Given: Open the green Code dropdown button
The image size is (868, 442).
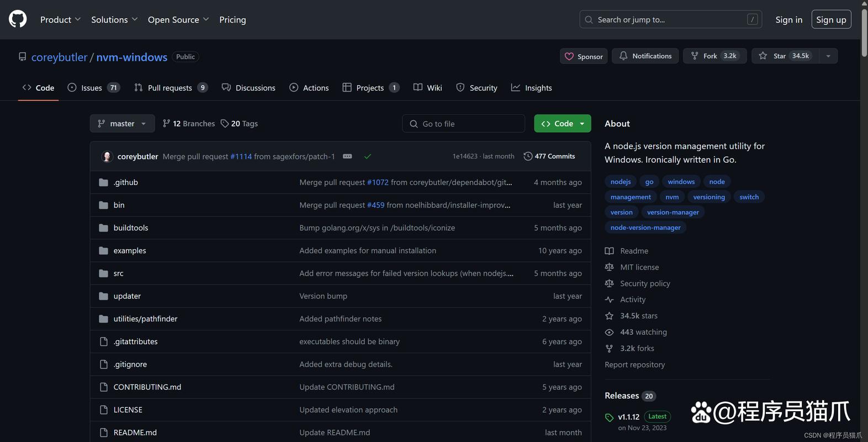Looking at the screenshot, I should 563,124.
